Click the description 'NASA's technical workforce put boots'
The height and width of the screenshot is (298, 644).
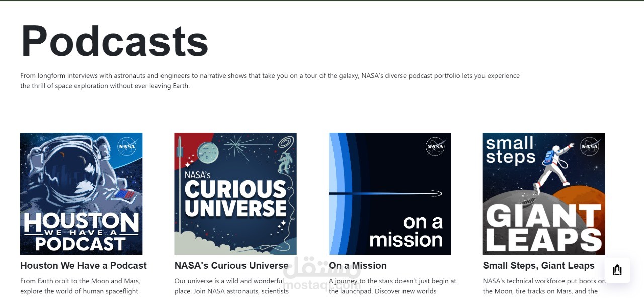click(544, 286)
